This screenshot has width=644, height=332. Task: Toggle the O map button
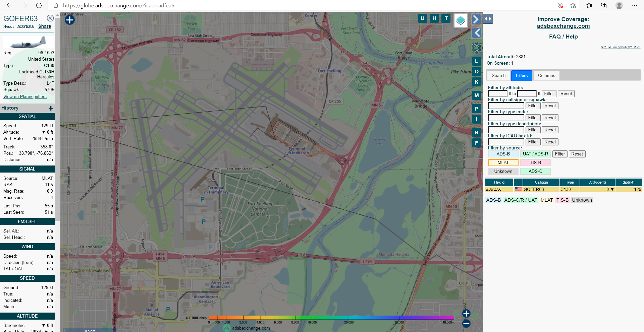click(477, 72)
